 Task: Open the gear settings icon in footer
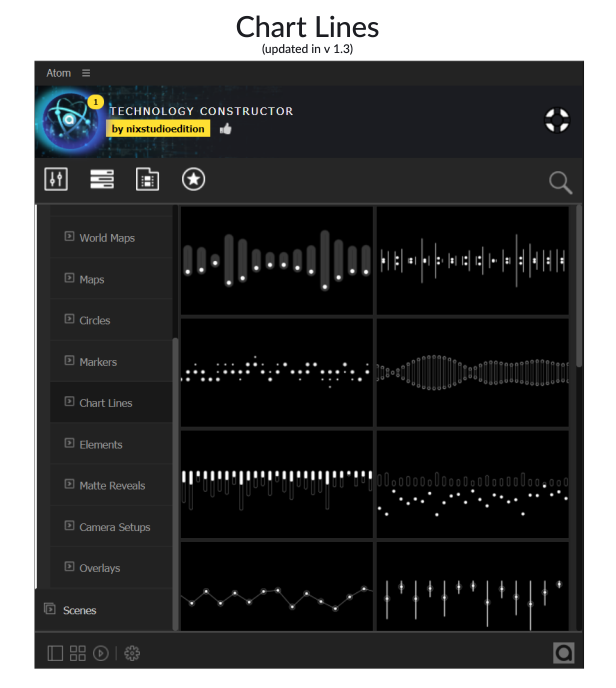(133, 653)
